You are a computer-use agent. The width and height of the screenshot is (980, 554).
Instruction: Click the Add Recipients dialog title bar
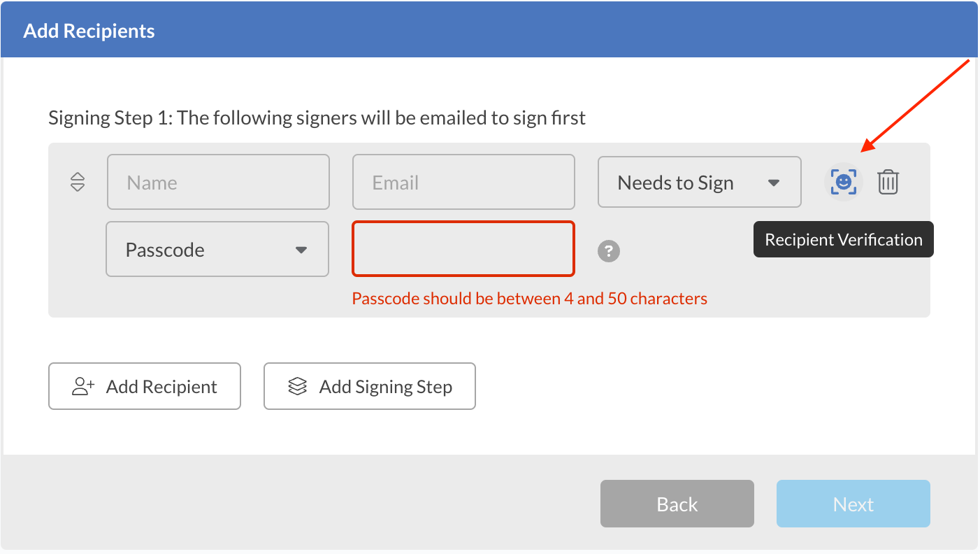coord(89,30)
